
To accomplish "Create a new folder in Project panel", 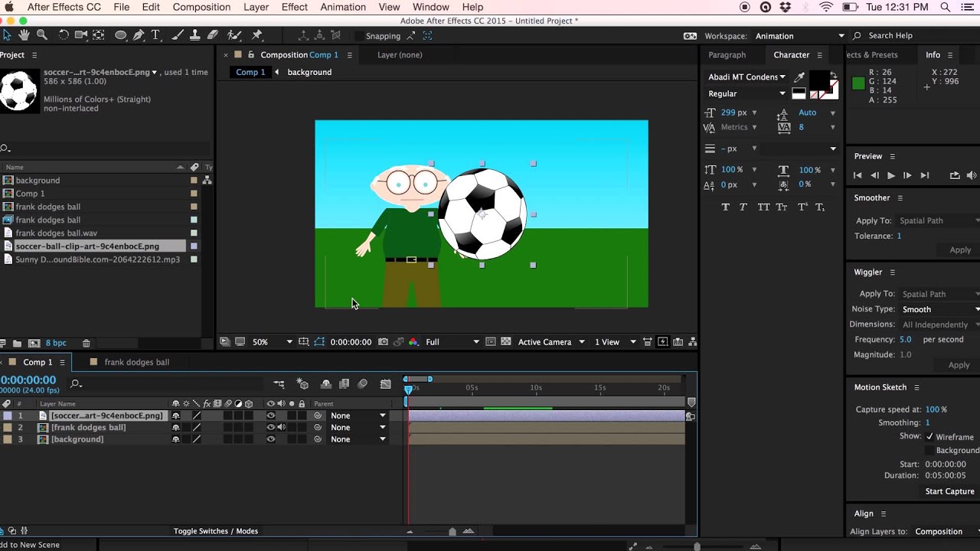I will 17,344.
